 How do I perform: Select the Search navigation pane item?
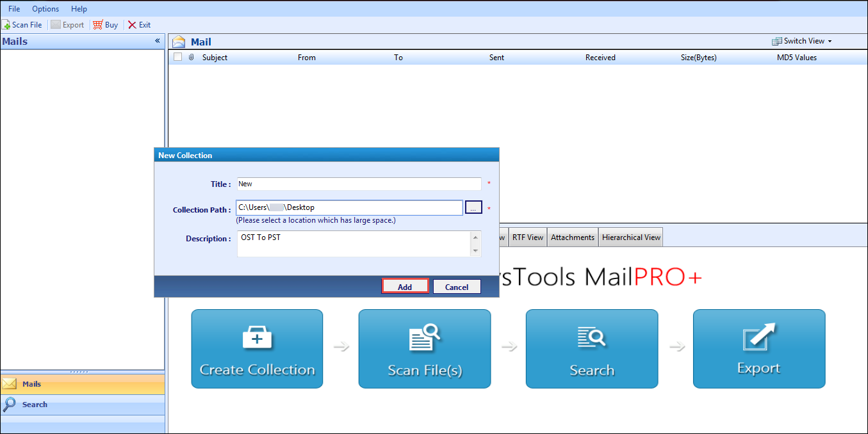(x=82, y=405)
